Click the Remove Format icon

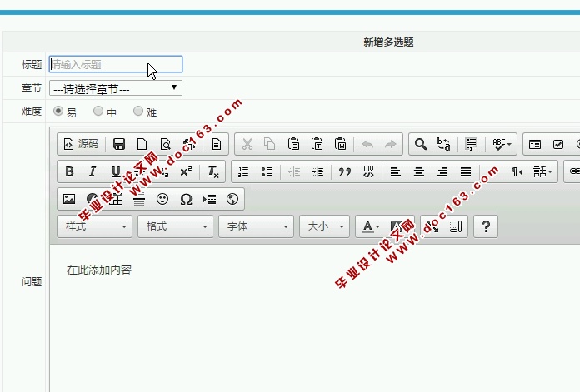point(213,171)
